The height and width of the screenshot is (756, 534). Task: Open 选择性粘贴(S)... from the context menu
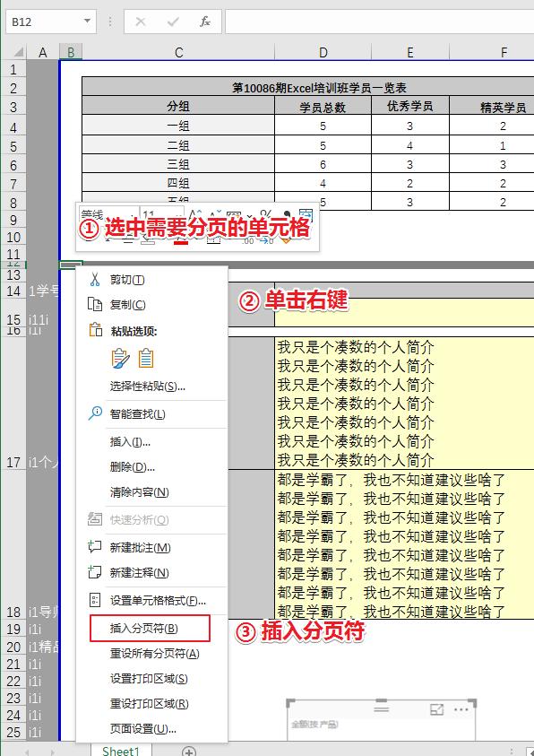(x=151, y=387)
